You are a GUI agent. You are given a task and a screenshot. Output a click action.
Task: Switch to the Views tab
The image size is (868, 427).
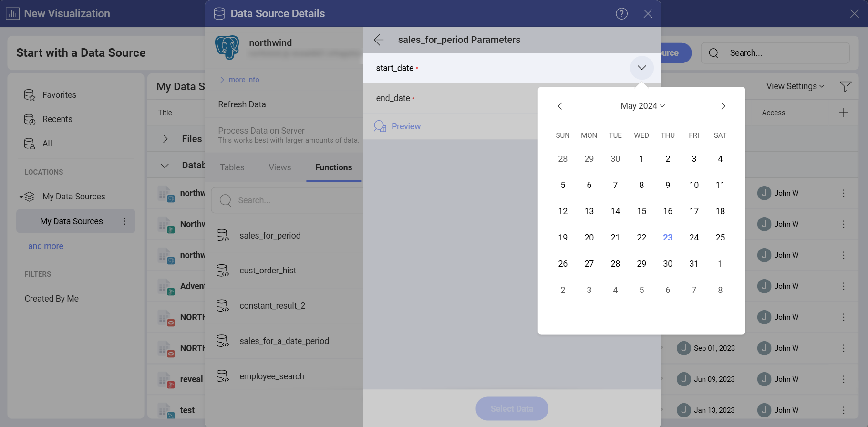tap(279, 167)
